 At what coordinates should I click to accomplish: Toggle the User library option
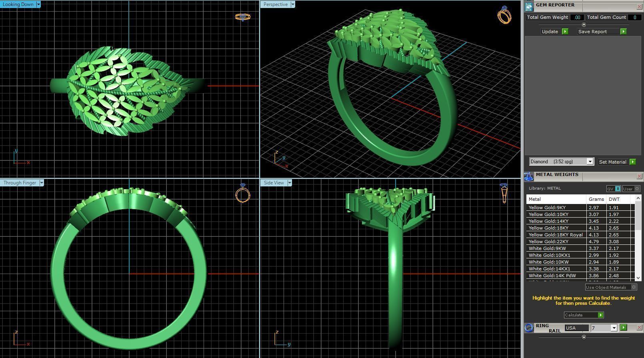pos(631,189)
